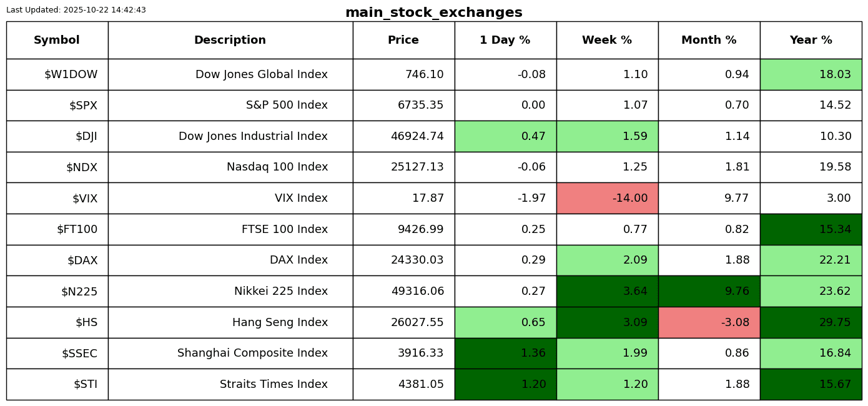This screenshot has height=406, width=868.
Task: Click the red VIX week -14.00 cell
Action: (607, 199)
